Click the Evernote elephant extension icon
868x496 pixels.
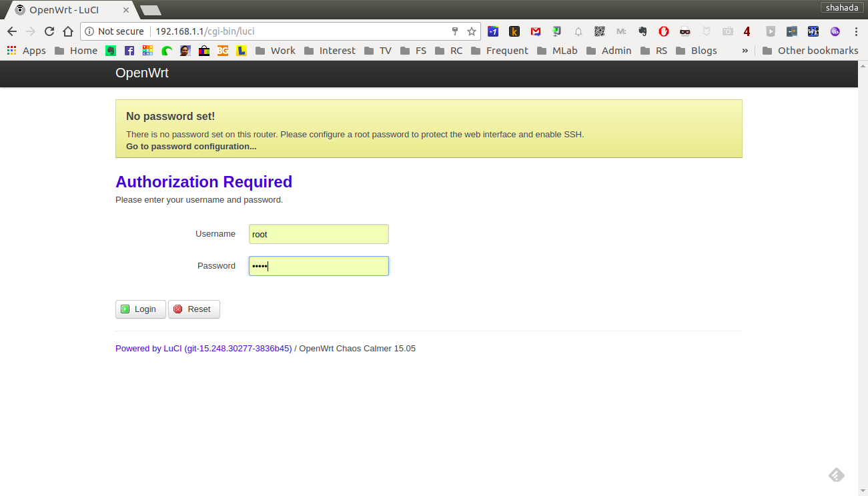(642, 31)
